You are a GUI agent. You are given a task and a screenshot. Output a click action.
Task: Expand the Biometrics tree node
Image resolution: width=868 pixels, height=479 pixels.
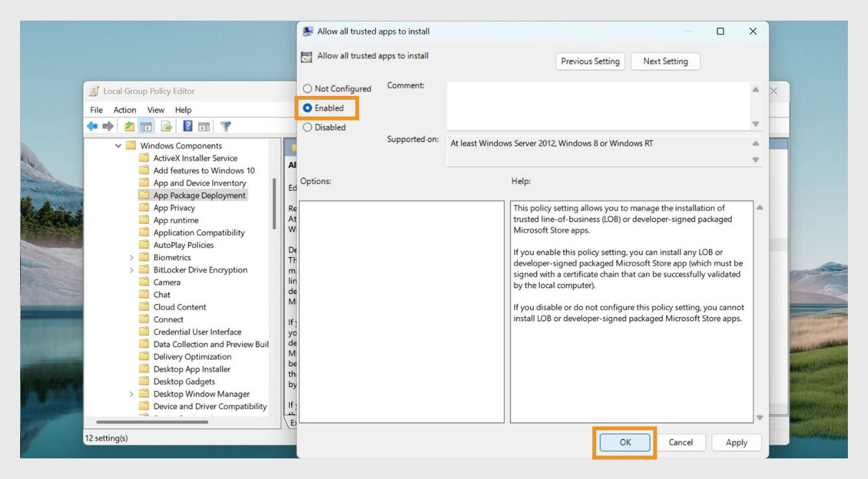132,258
